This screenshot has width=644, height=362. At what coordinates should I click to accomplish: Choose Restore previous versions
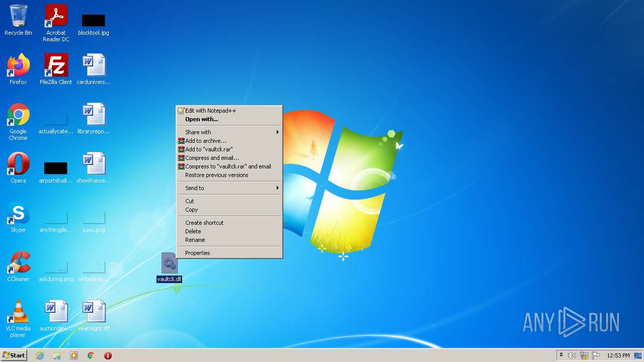(229, 175)
